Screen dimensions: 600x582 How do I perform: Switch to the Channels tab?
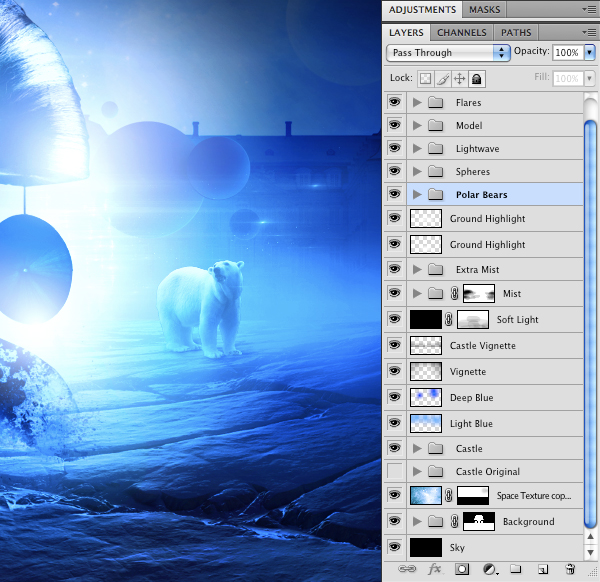462,33
